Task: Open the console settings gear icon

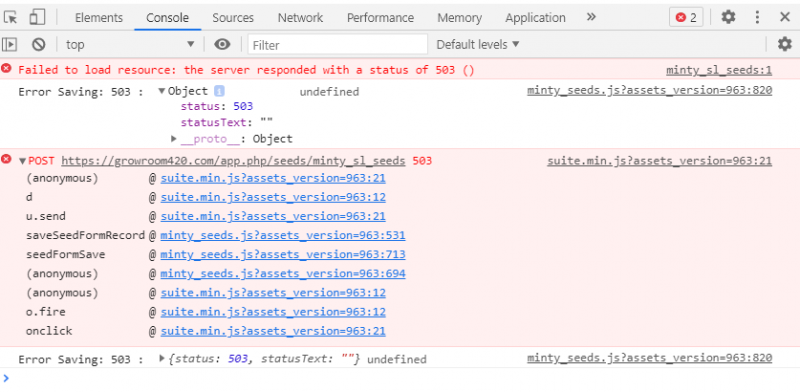Action: (x=785, y=44)
